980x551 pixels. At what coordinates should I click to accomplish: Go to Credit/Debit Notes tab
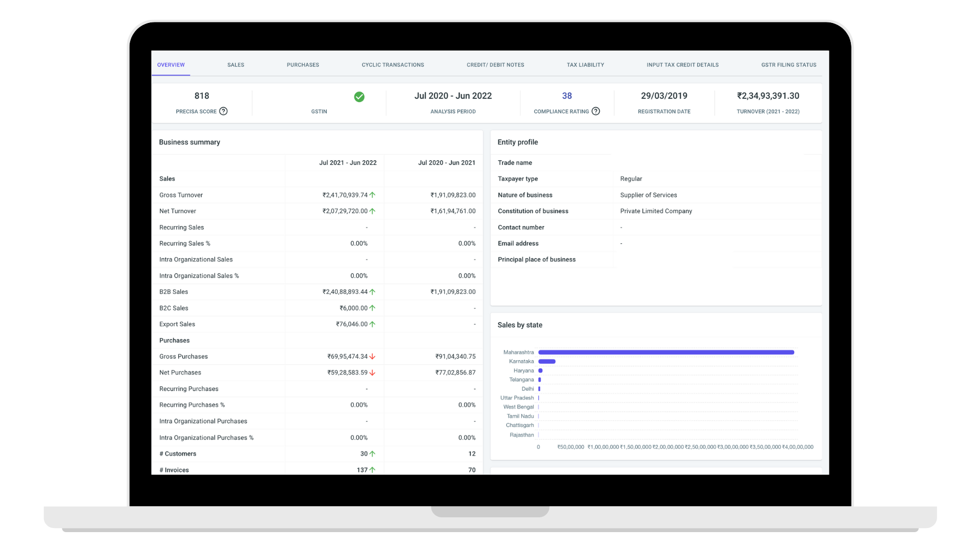point(495,65)
